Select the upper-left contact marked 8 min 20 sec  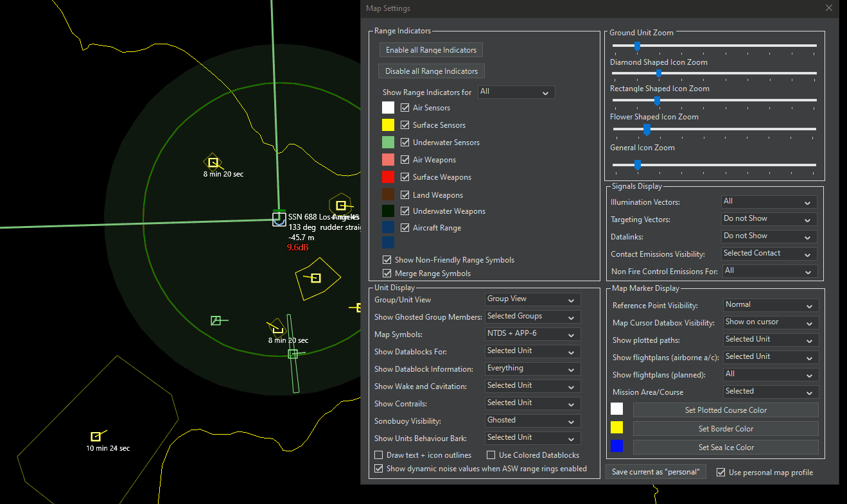click(213, 162)
